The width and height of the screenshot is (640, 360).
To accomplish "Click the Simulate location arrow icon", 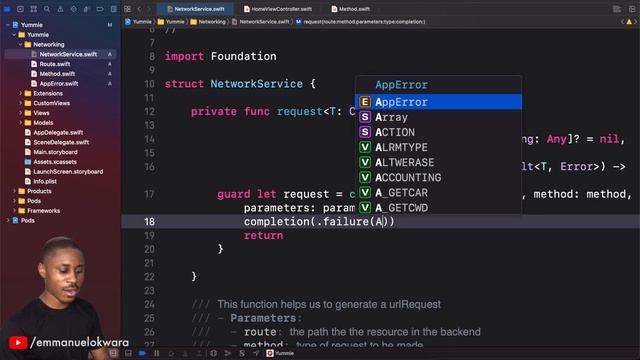I will 256,353.
